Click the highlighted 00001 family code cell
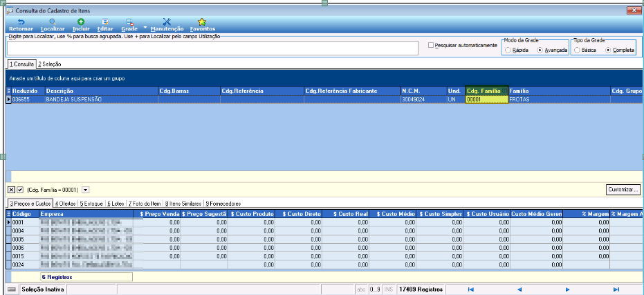Screen dimensions: 644x295 (x=486, y=99)
